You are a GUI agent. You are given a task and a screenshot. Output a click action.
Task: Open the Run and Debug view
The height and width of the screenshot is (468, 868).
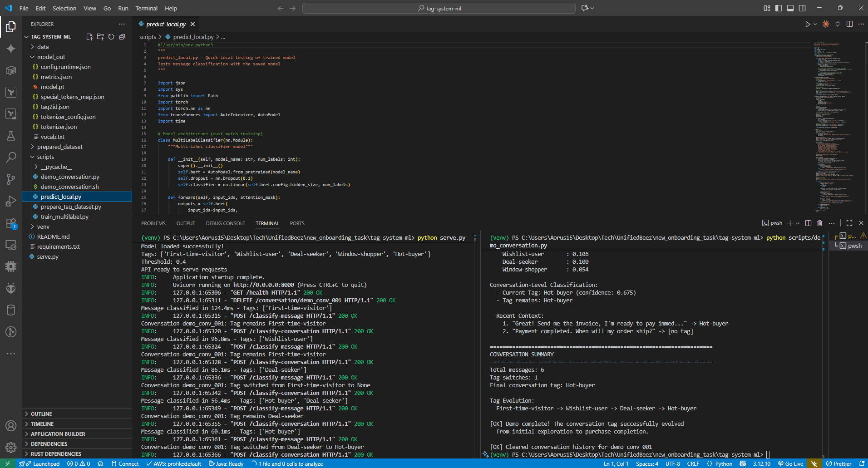tap(11, 201)
